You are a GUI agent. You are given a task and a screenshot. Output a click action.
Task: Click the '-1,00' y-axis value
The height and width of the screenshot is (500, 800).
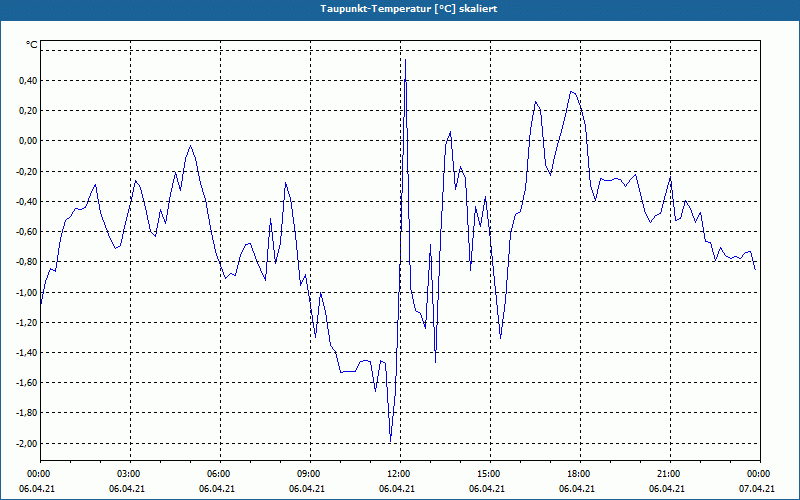tap(27, 292)
